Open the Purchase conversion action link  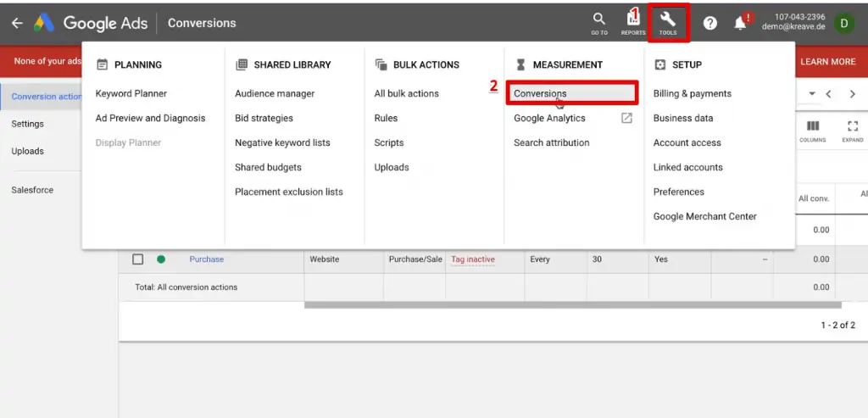(x=207, y=259)
